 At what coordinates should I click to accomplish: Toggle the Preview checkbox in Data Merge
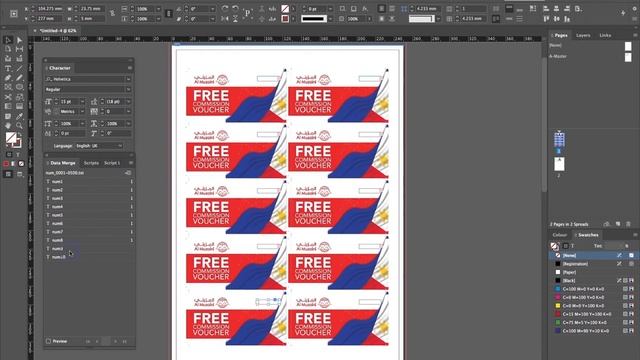(49, 341)
